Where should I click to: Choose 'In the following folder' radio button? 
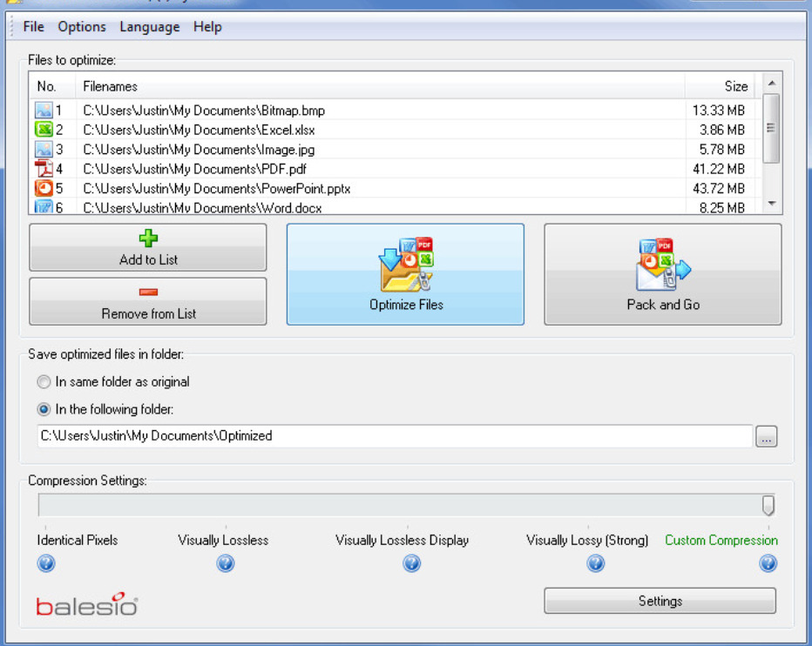(44, 409)
